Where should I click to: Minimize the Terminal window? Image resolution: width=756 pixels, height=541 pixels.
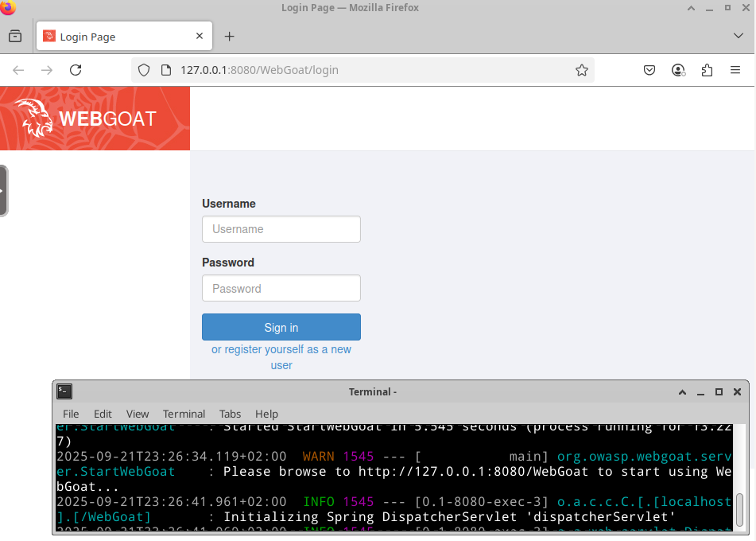pyautogui.click(x=700, y=392)
